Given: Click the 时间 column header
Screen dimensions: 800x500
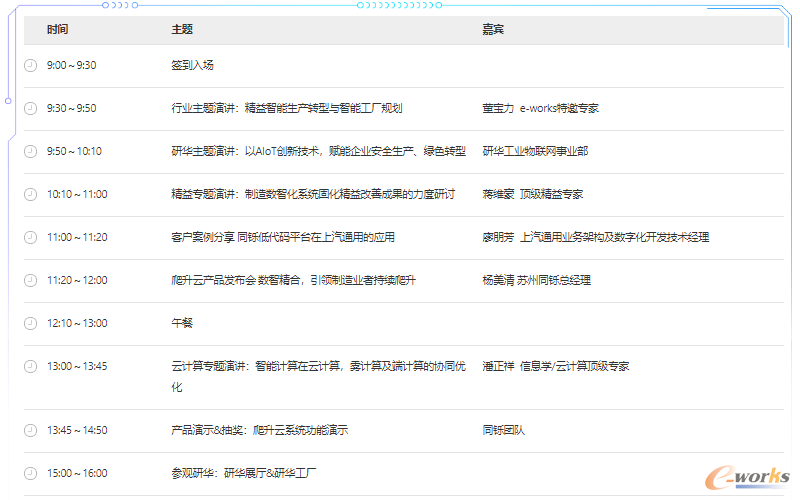Looking at the screenshot, I should [58, 30].
